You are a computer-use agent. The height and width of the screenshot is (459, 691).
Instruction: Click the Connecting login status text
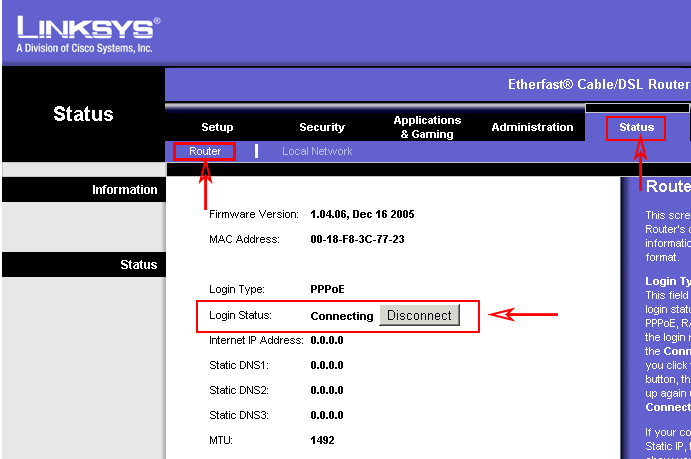point(341,316)
